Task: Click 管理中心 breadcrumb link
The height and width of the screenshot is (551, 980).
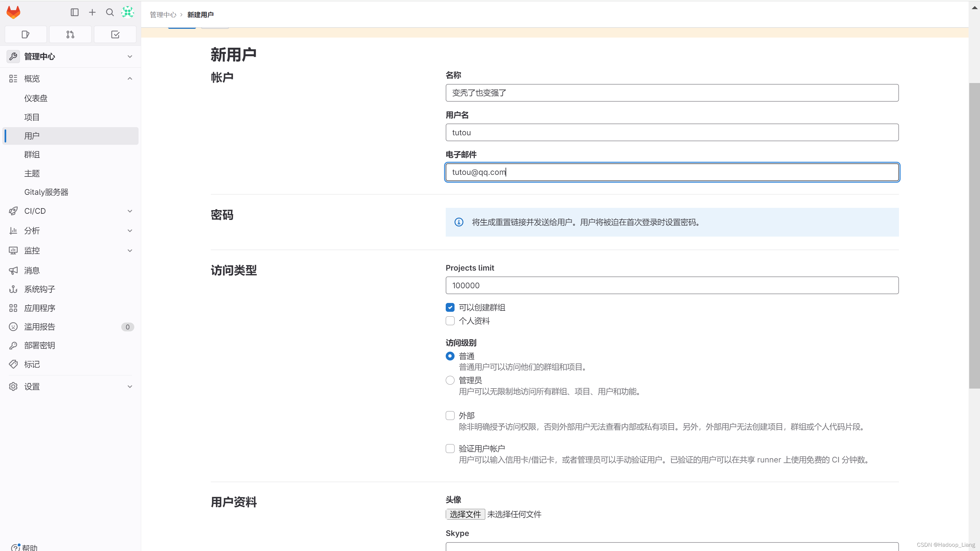Action: tap(163, 14)
